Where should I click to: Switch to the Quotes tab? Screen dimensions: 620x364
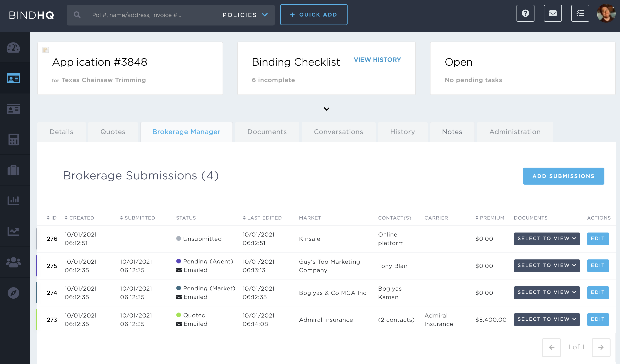[x=113, y=132]
